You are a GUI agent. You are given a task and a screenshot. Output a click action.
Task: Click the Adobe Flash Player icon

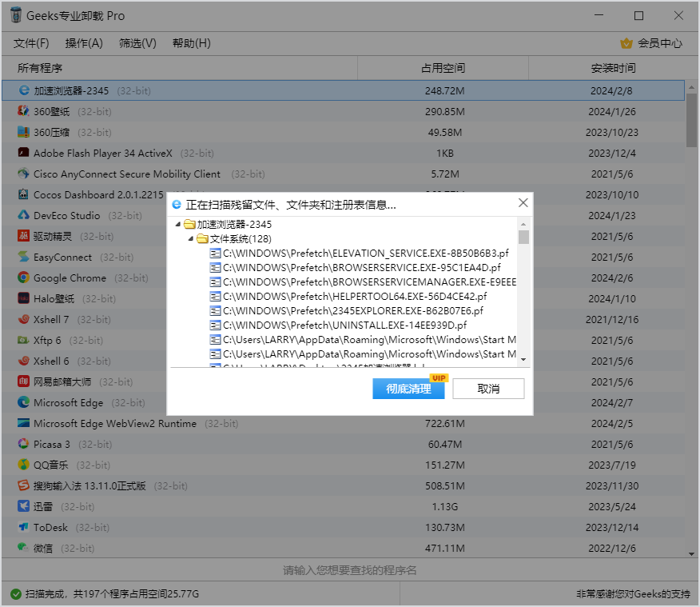coord(23,153)
